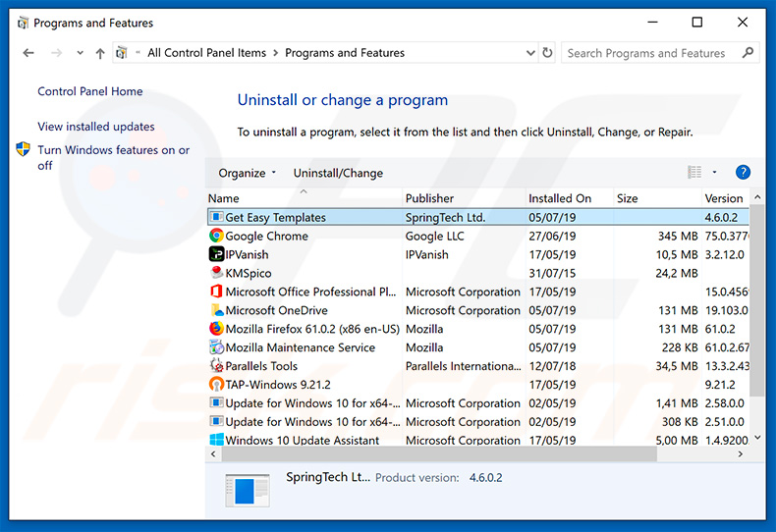The image size is (776, 532).
Task: Open Turn Windows features on or off
Action: (113, 157)
